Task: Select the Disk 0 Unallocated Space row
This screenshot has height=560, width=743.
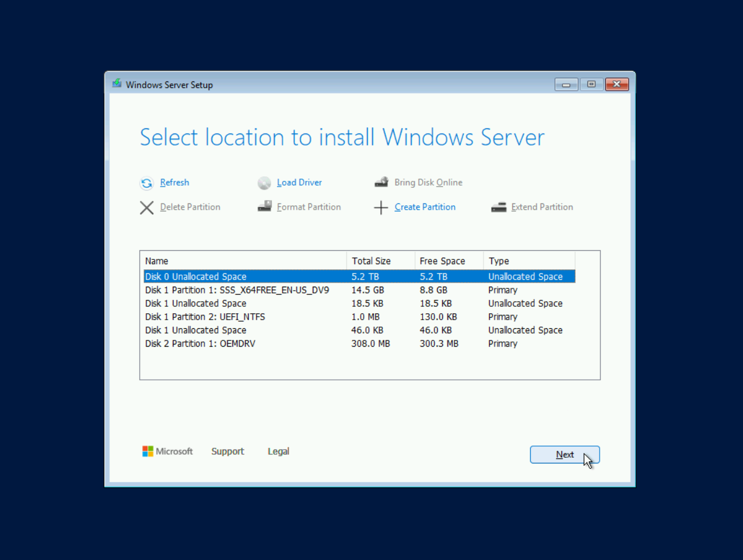Action: tap(359, 277)
